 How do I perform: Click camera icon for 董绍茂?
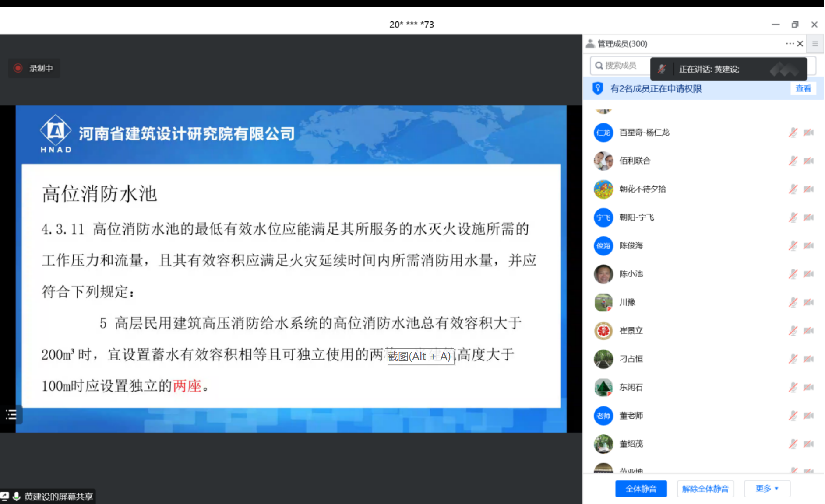point(808,444)
